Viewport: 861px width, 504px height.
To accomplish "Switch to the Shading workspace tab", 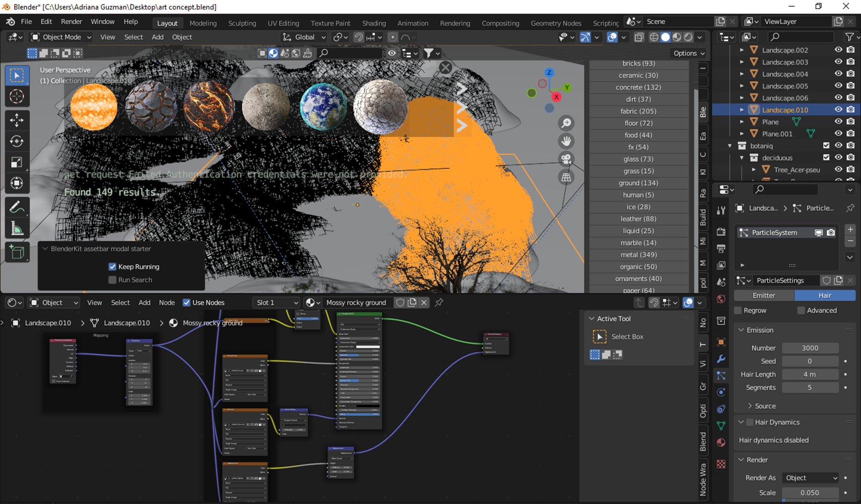I will pyautogui.click(x=374, y=23).
